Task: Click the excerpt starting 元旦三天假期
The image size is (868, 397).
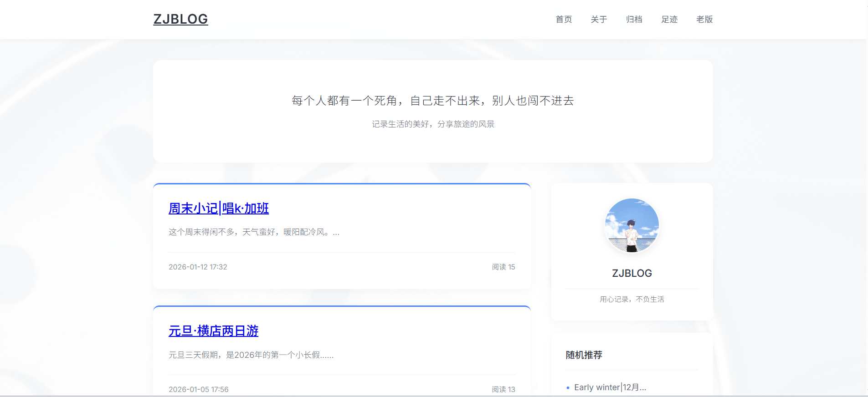Action: [x=251, y=355]
